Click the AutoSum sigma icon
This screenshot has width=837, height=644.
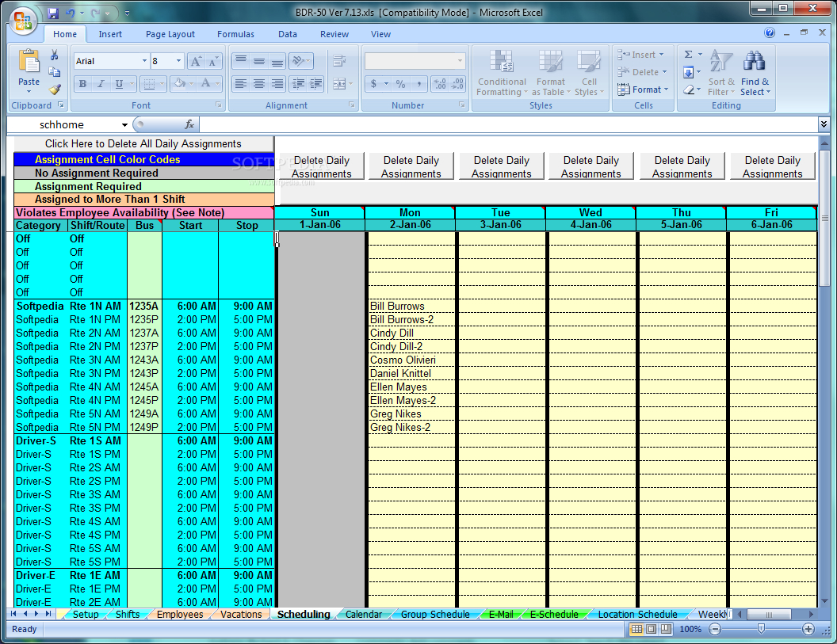point(688,55)
